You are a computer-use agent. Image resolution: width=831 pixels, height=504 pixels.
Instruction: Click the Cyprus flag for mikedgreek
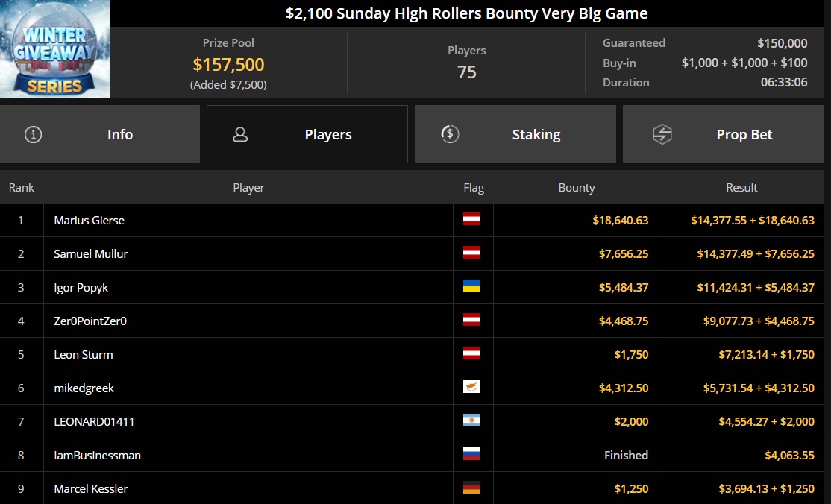471,387
